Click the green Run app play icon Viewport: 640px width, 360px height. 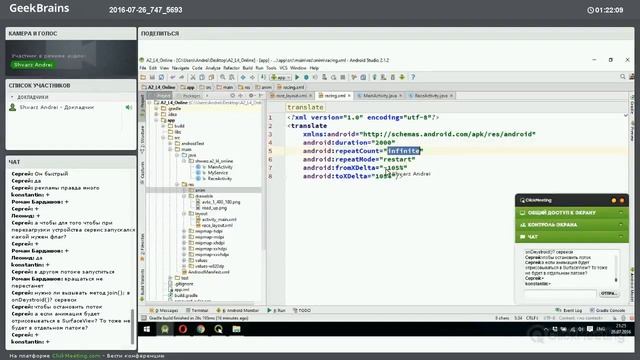[297, 77]
